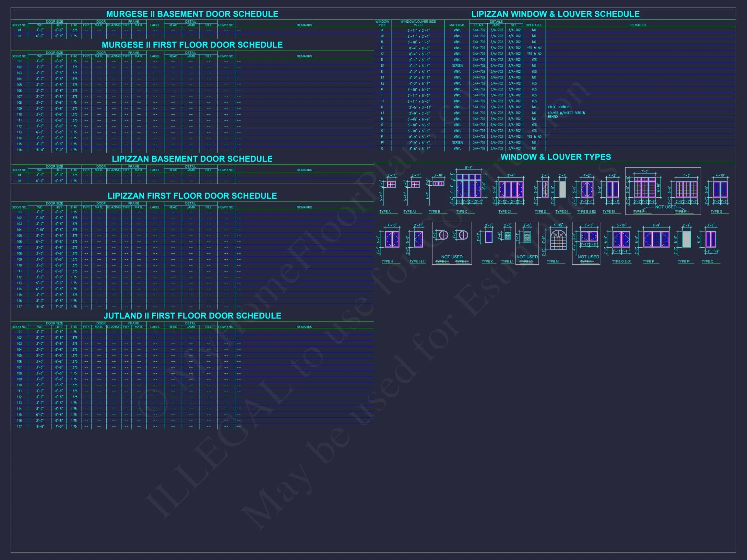
Task: Select the Lipizzan First Floor Door Schedule title
Action: pyautogui.click(x=192, y=196)
